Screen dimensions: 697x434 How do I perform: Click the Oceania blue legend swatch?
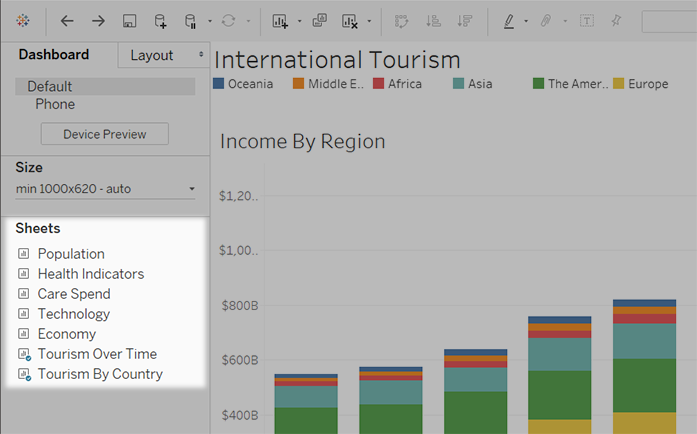click(218, 84)
